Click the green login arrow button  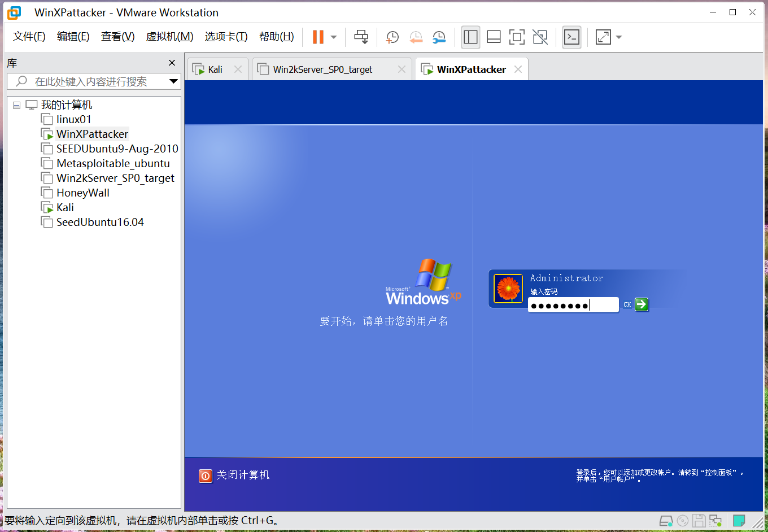(642, 304)
